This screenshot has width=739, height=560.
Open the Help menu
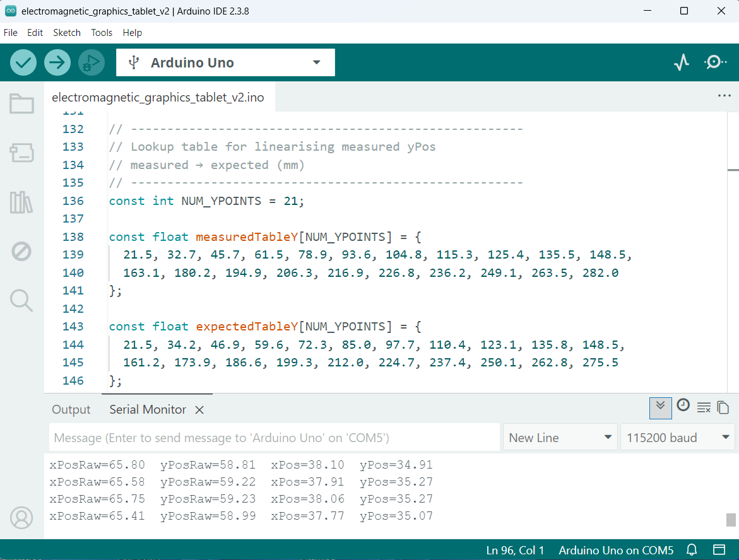(x=133, y=33)
